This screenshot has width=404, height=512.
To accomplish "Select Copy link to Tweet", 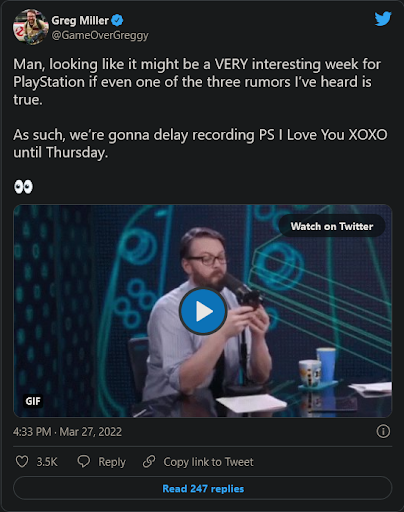I will pos(208,462).
